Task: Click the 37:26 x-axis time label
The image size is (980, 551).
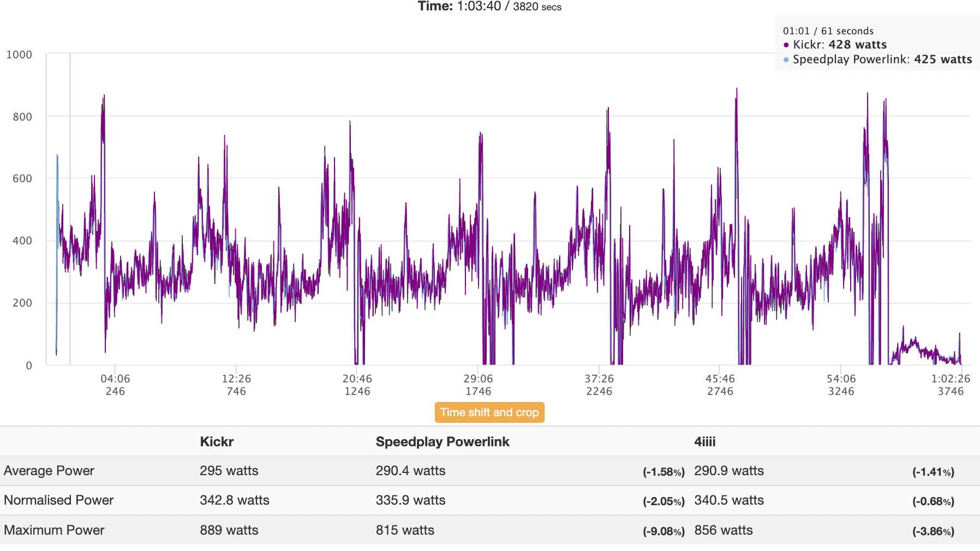Action: pos(599,379)
